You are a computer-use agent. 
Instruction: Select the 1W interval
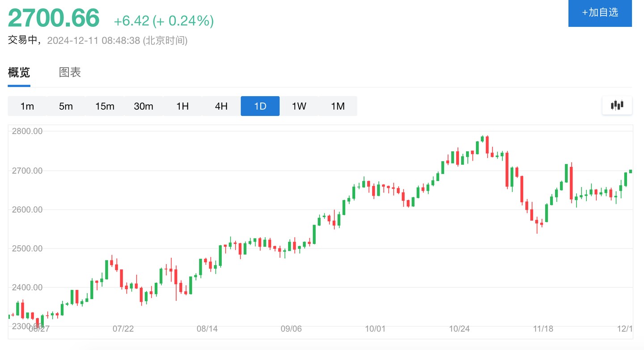click(299, 106)
